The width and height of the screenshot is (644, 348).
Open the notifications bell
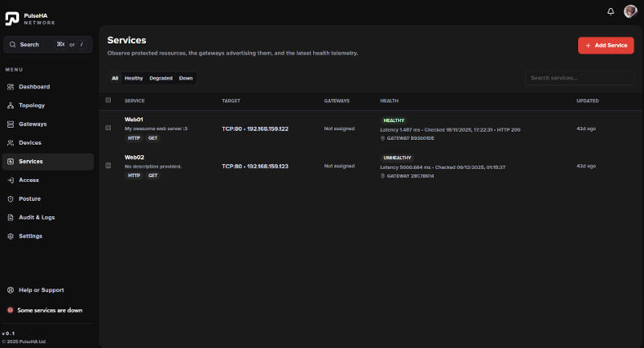[611, 11]
